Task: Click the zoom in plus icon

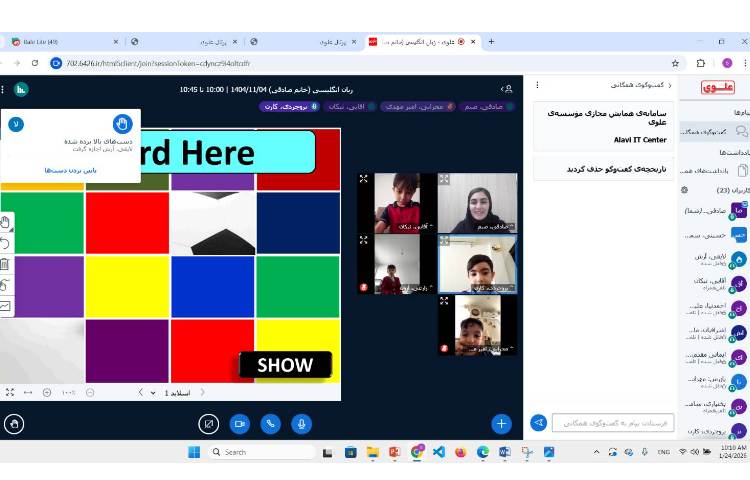Action: (x=47, y=393)
